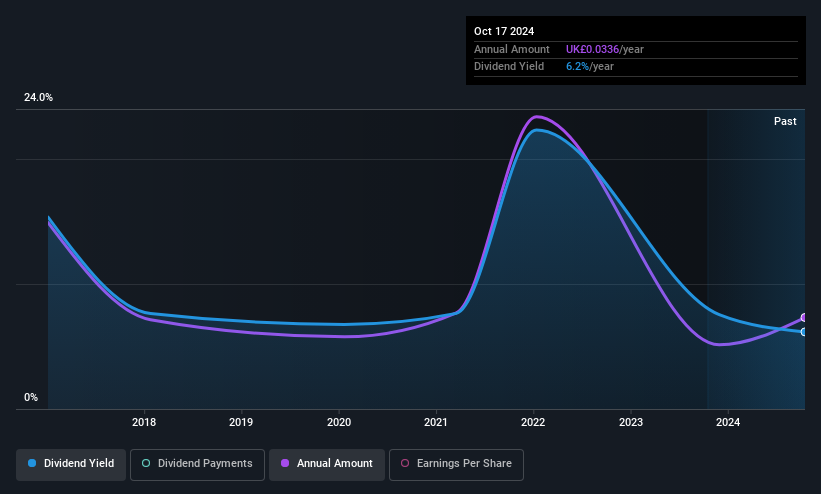
Task: Click the 2018 x-axis label
Action: point(144,422)
